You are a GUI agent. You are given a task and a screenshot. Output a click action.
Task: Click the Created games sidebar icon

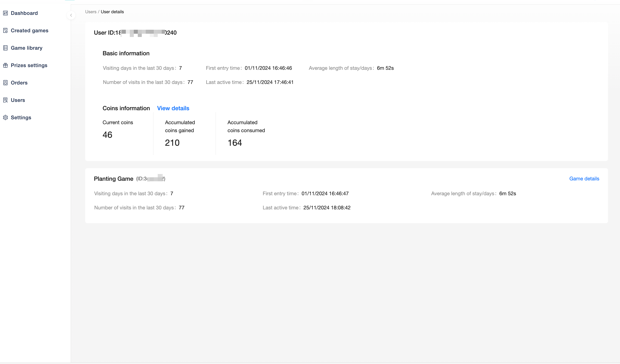[x=5, y=30]
